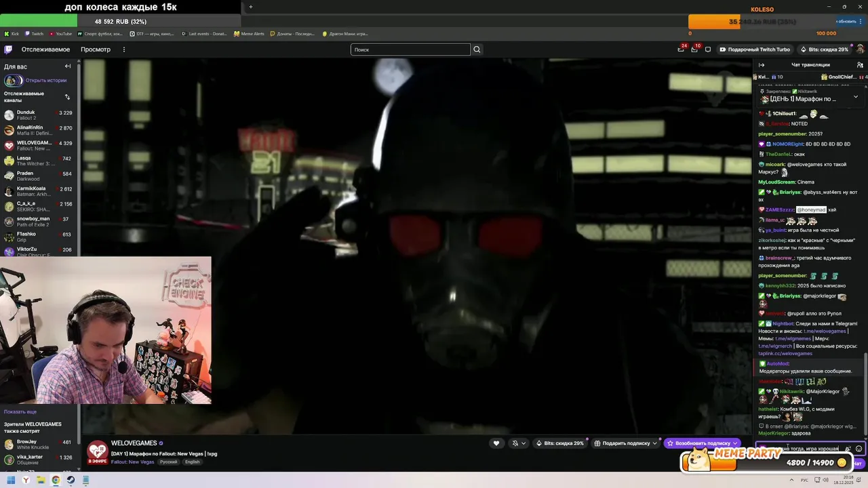Open Bits cheer icon in chat input

tap(848, 449)
